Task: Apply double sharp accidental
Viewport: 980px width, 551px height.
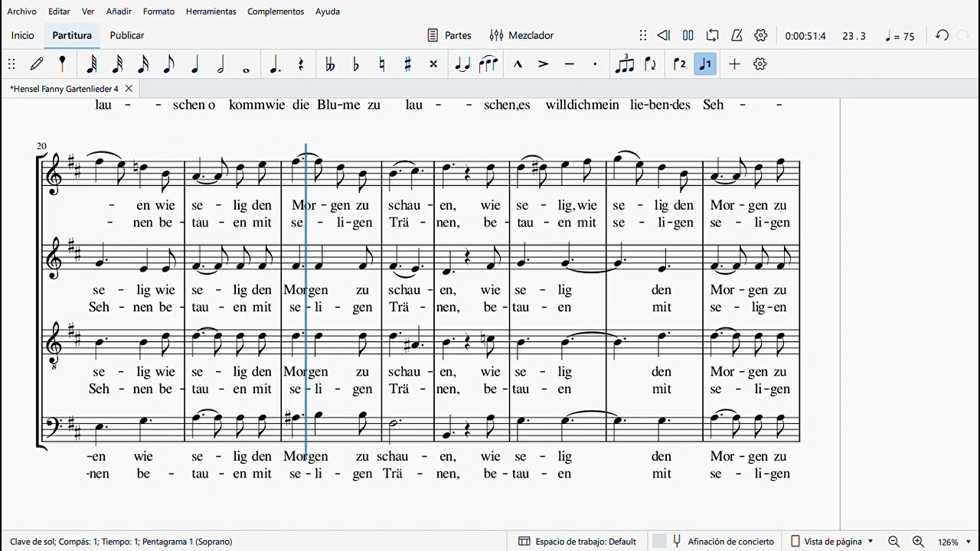Action: (433, 64)
